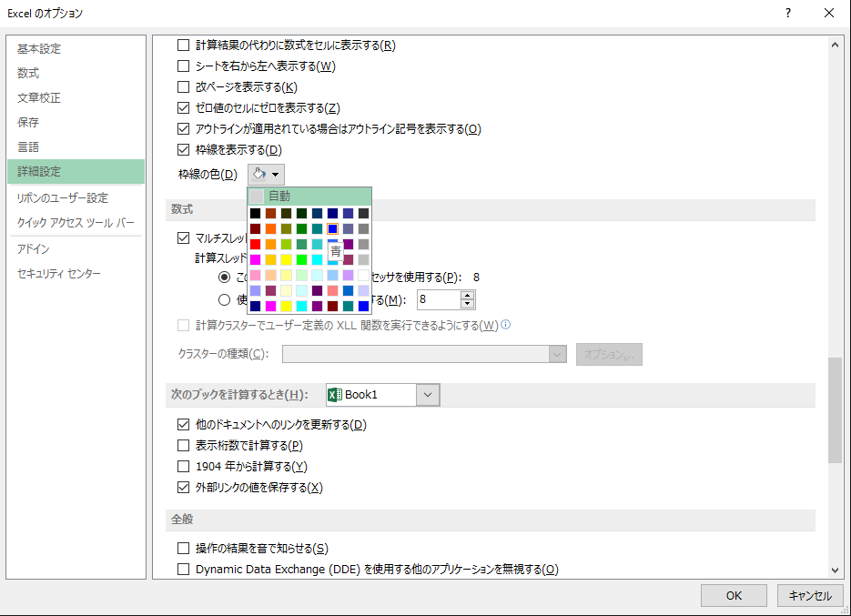
Task: Open 数式 category in the sidebar
Action: pos(28,73)
